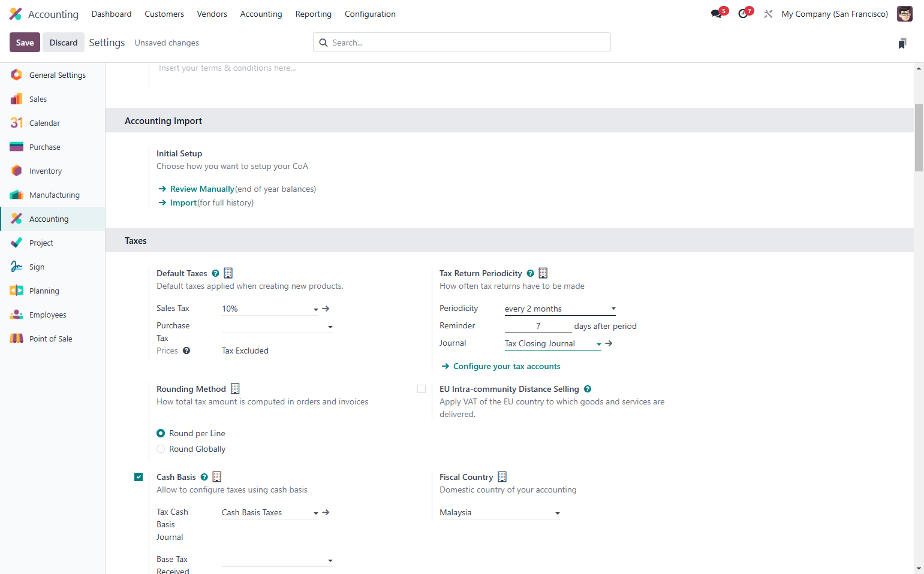Open the Dashboard menu

coord(112,14)
